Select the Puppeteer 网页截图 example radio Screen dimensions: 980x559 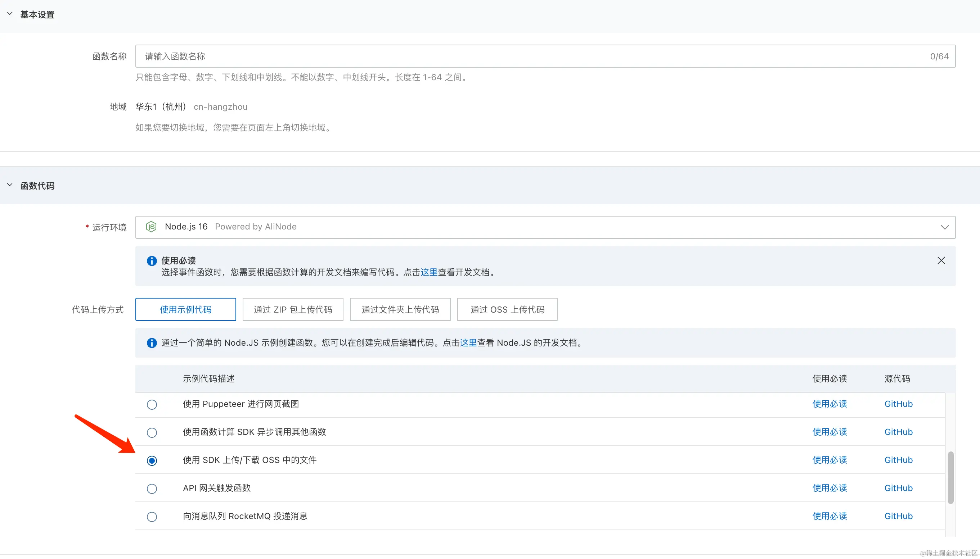(x=152, y=405)
